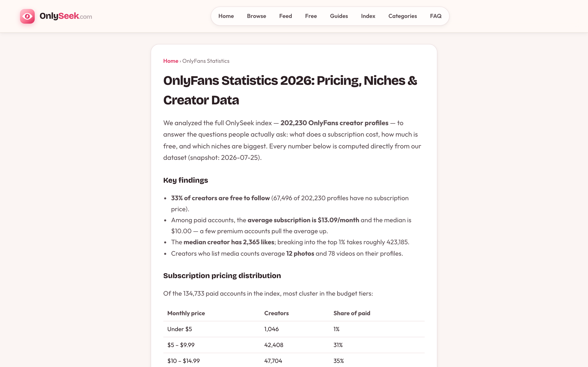
Task: Click the OnlyFans Statistics breadcrumb text
Action: [206, 61]
